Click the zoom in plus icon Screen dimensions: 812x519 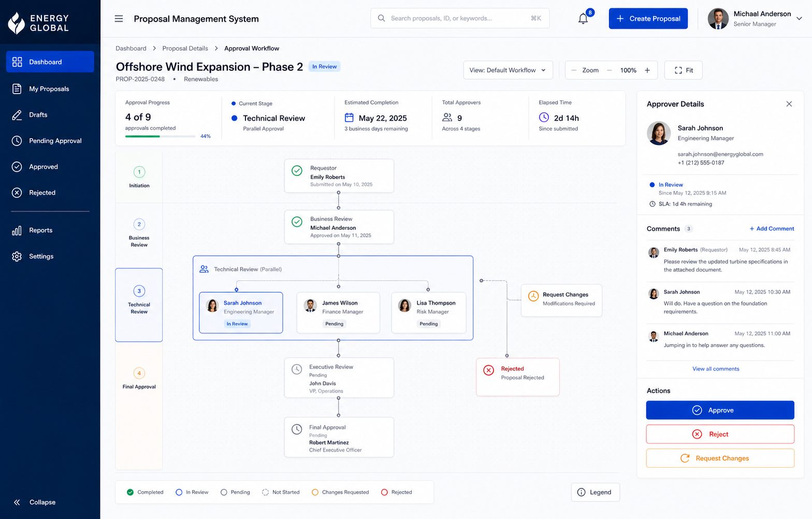647,70
